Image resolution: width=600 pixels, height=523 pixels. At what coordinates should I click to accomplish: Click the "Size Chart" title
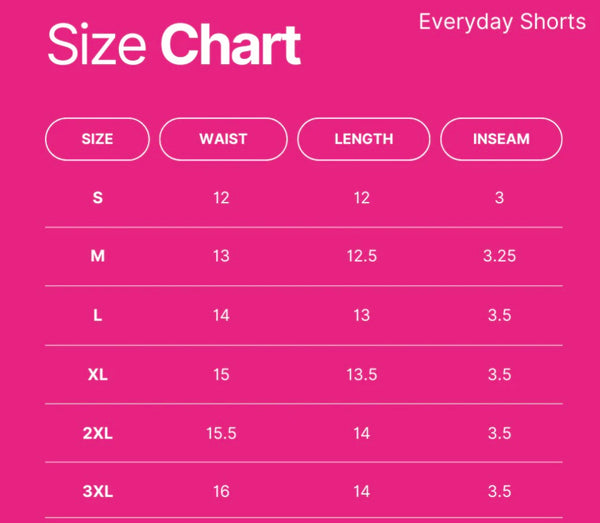(x=174, y=46)
